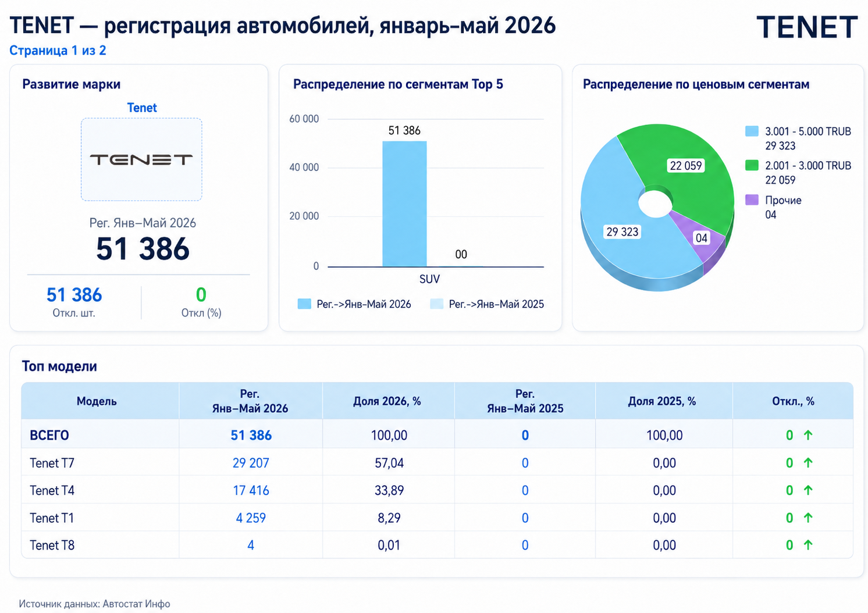
Task: Click the 51 386 total in the table
Action: tap(251, 435)
